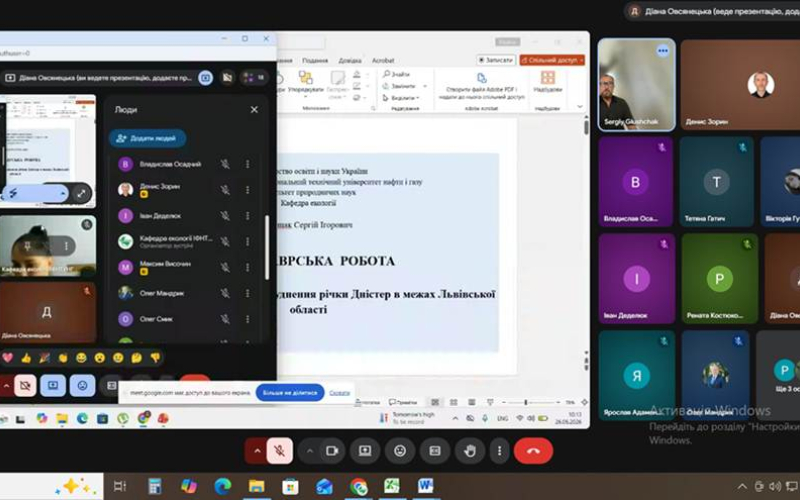Open the Виділити dropdown in PowerPoint
The height and width of the screenshot is (500, 800).
[x=402, y=98]
